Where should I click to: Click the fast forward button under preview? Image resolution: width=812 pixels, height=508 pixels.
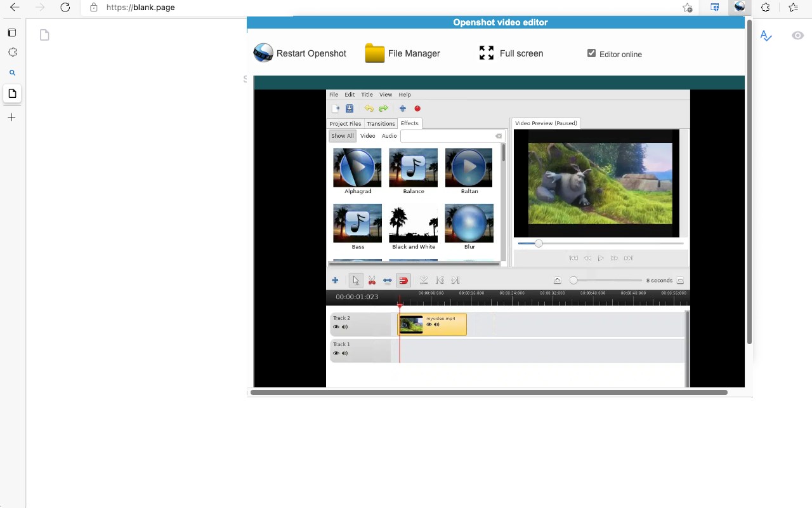tap(614, 258)
